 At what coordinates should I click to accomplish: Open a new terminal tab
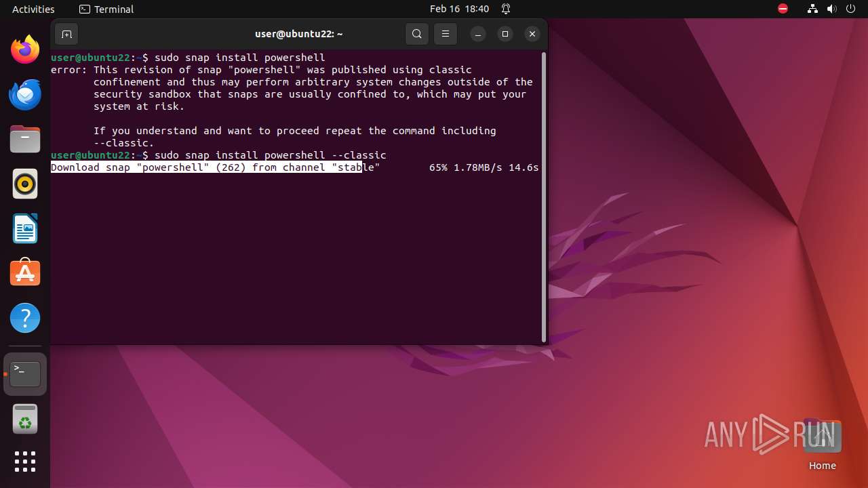point(66,34)
